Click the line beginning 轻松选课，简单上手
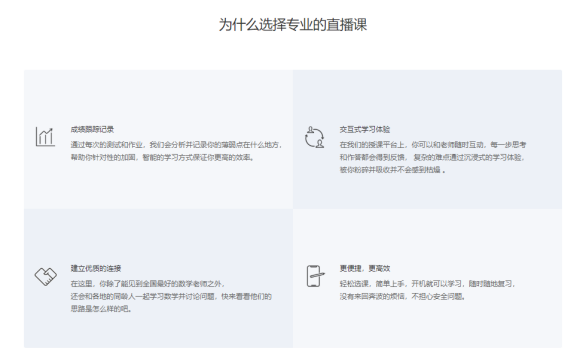The height and width of the screenshot is (361, 580). (x=427, y=284)
